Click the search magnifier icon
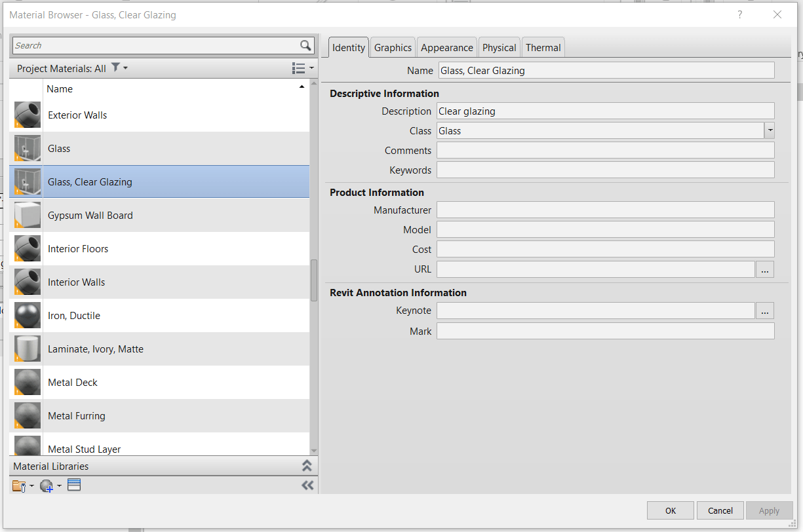The height and width of the screenshot is (532, 803). click(x=305, y=45)
